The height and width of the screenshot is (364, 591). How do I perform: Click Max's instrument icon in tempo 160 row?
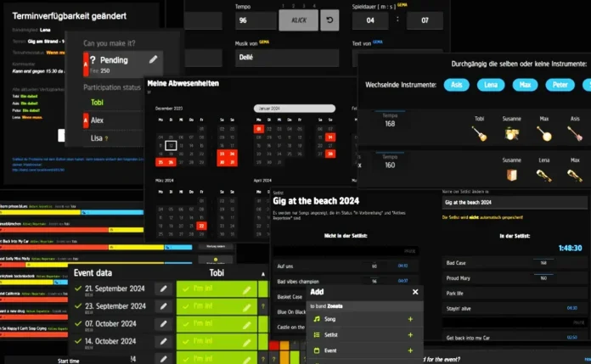click(575, 176)
